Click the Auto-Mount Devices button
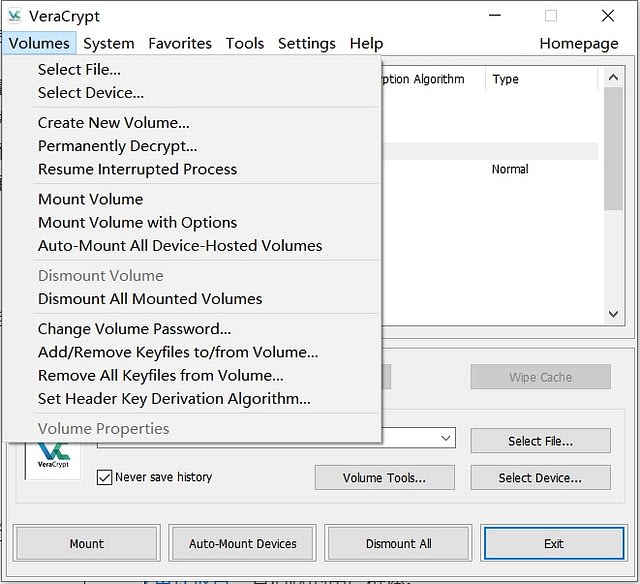Screen dimensions: 640x584 tap(242, 544)
